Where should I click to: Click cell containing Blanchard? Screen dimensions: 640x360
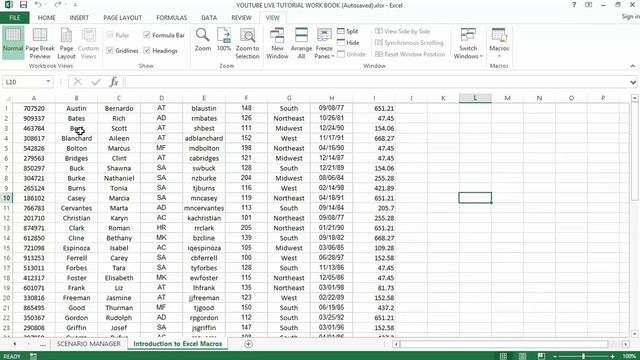tap(76, 138)
